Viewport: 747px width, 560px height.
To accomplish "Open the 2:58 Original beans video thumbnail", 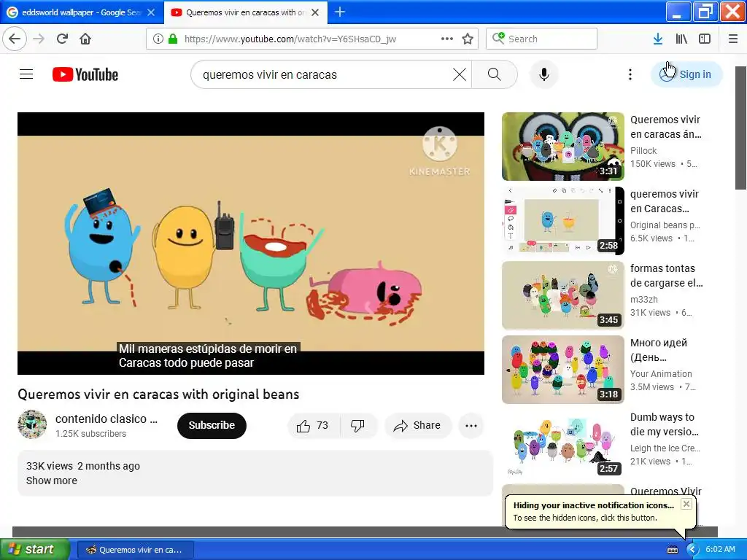I will coord(562,220).
